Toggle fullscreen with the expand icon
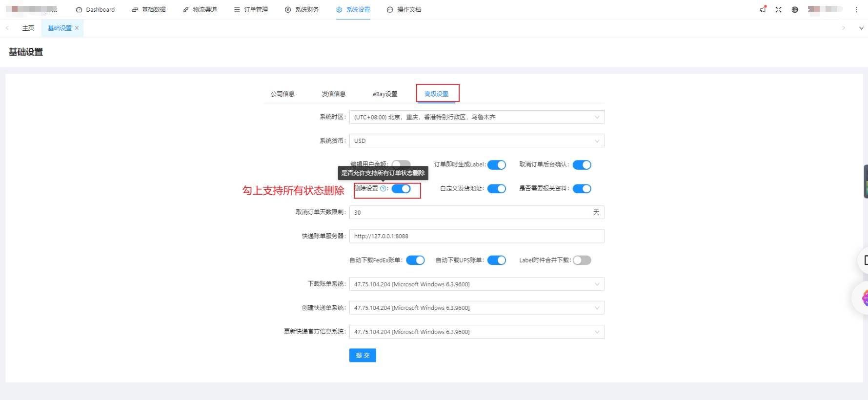 [779, 10]
